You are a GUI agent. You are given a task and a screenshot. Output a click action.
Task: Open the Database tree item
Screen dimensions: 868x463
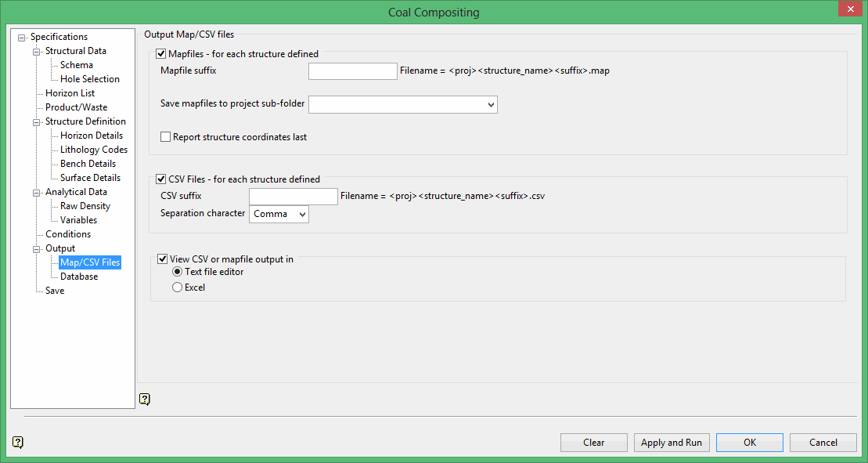point(79,277)
